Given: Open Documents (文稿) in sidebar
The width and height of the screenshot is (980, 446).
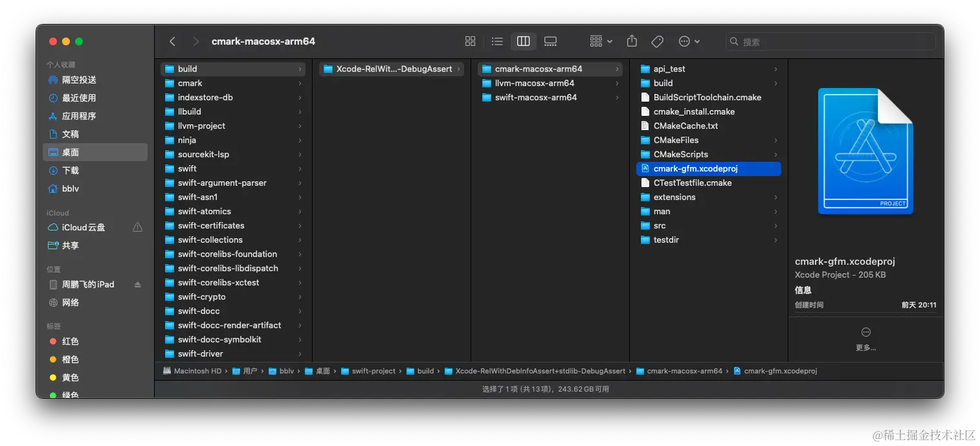Looking at the screenshot, I should point(95,134).
